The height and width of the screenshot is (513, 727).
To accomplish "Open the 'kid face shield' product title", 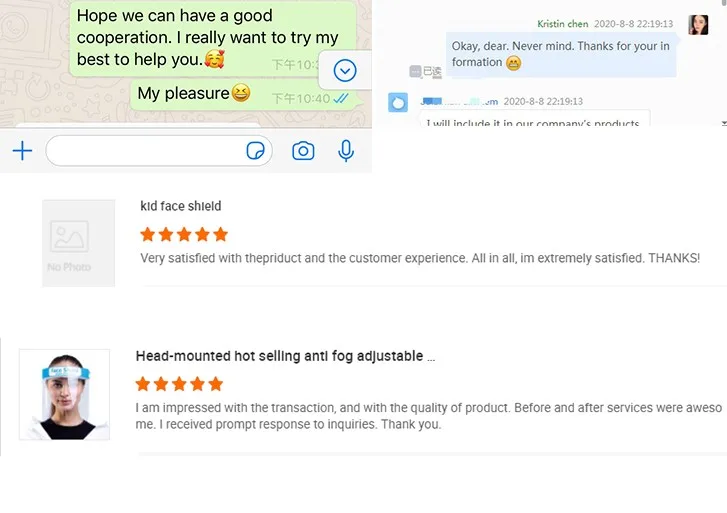I will click(181, 206).
